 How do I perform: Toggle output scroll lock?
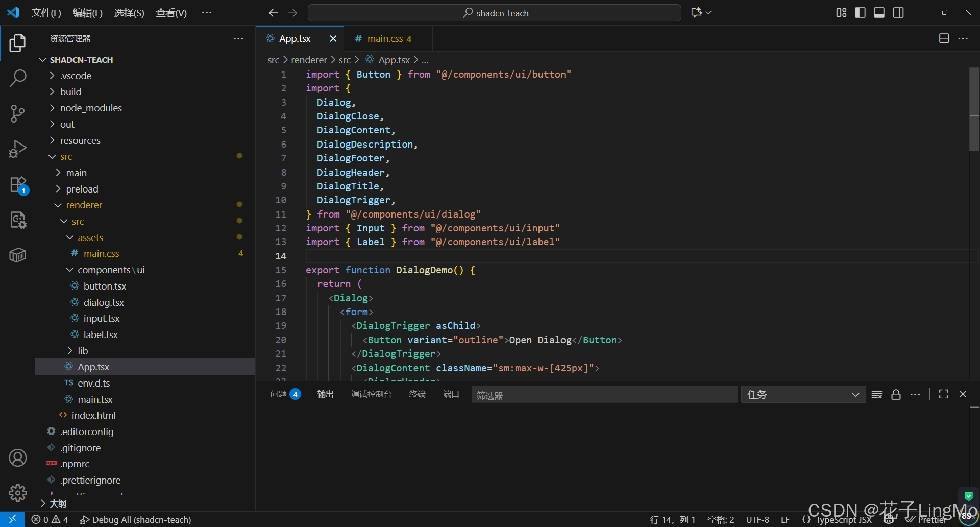(896, 394)
